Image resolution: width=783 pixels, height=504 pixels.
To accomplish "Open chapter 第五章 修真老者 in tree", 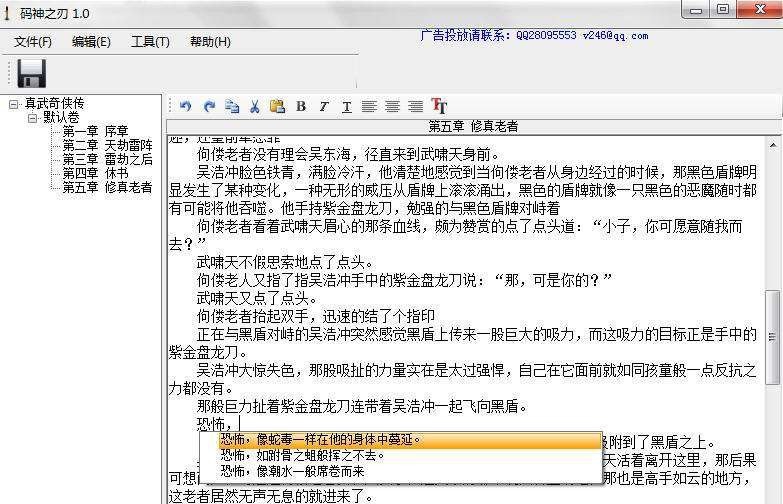I will [x=107, y=187].
